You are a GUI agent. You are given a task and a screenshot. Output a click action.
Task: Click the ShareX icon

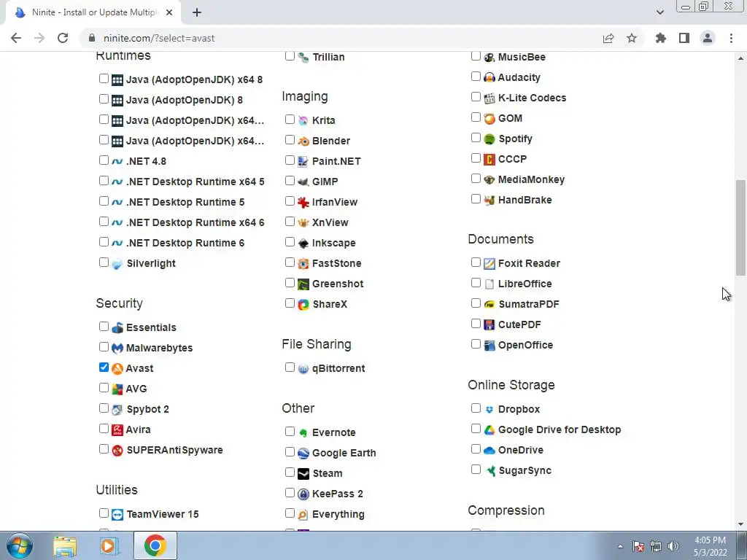(x=303, y=304)
